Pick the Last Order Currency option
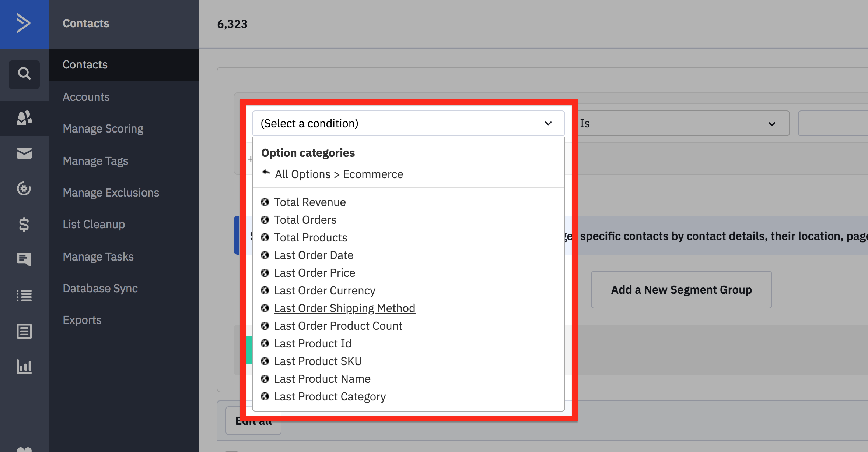This screenshot has height=452, width=868. [x=325, y=290]
